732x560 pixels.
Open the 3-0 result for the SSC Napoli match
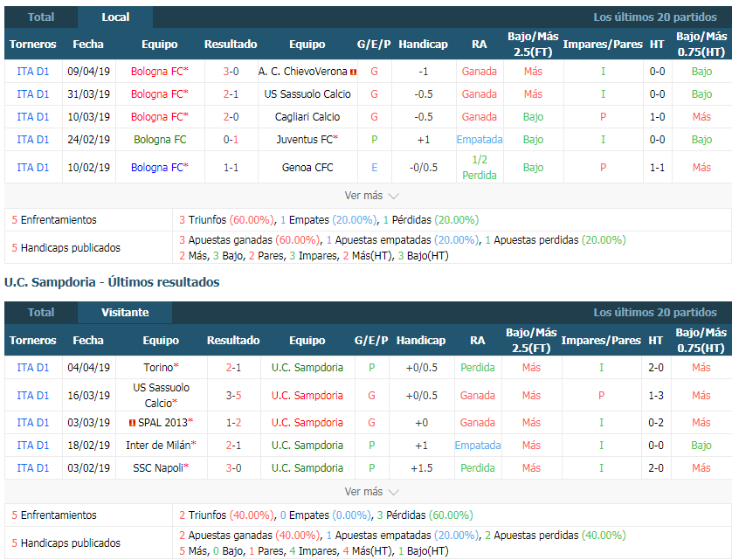point(233,468)
